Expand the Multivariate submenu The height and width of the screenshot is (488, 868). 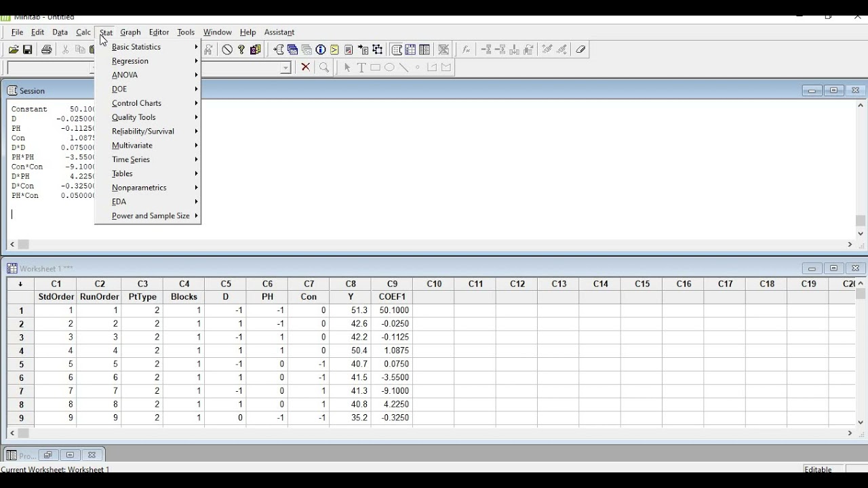[148, 145]
